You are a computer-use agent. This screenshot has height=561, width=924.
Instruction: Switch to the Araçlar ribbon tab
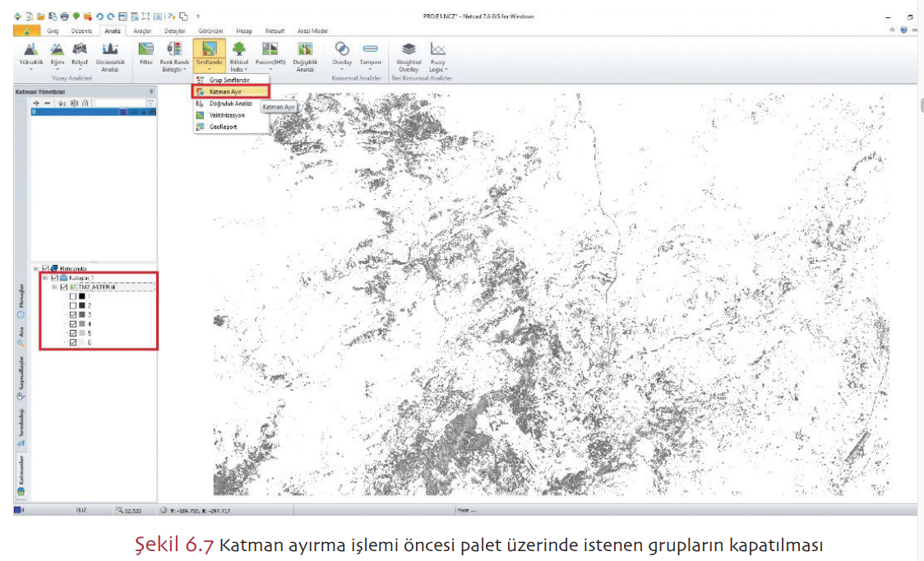pos(142,30)
